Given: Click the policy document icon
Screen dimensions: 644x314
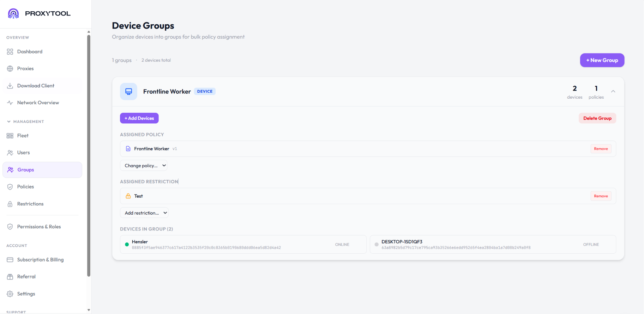Looking at the screenshot, I should pos(128,149).
